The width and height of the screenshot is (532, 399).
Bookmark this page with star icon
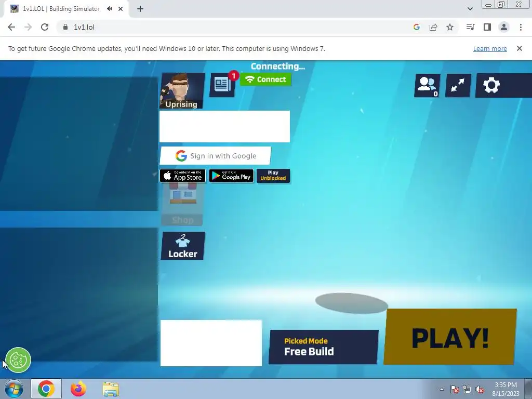click(x=450, y=27)
